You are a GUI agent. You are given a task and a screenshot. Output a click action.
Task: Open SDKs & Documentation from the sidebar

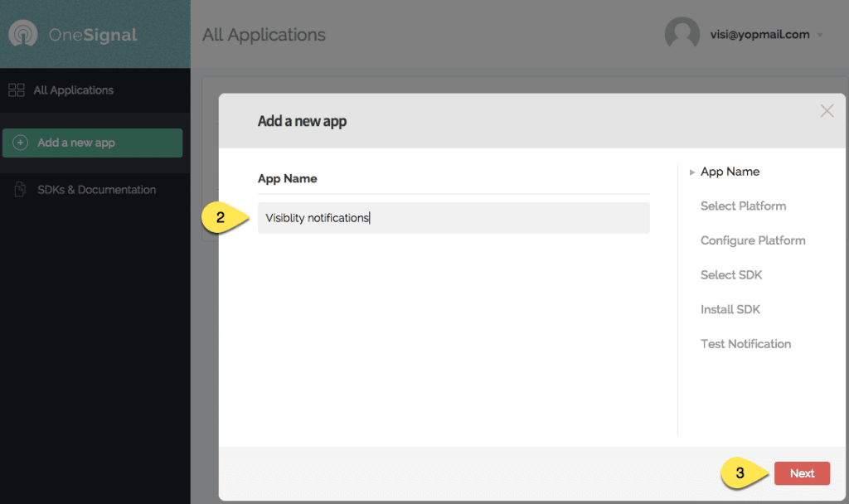click(96, 190)
